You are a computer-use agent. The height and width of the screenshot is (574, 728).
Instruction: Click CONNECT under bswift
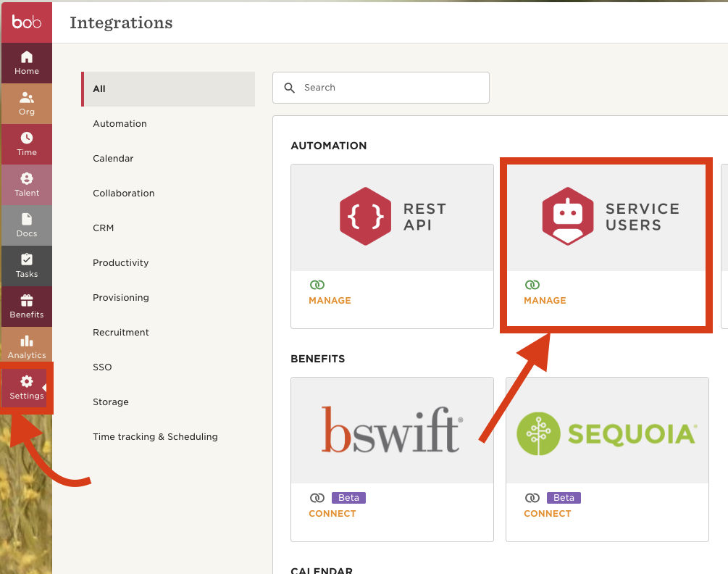click(x=332, y=513)
